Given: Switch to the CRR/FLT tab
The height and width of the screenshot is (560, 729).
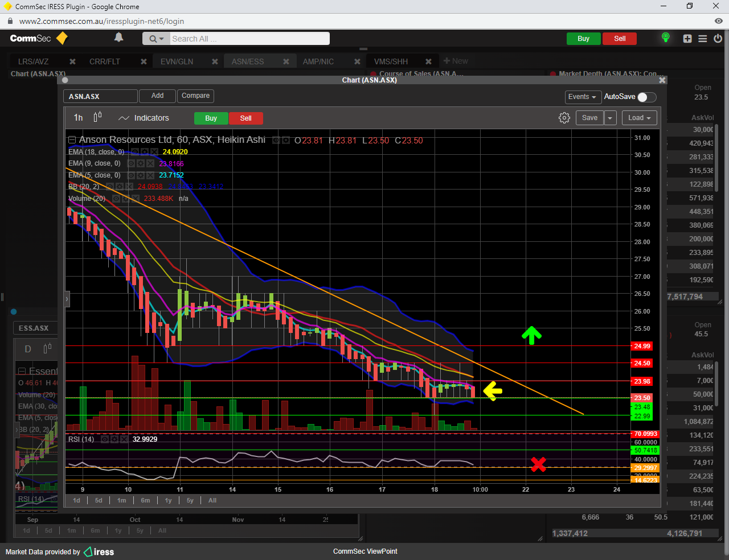Looking at the screenshot, I should pos(105,61).
